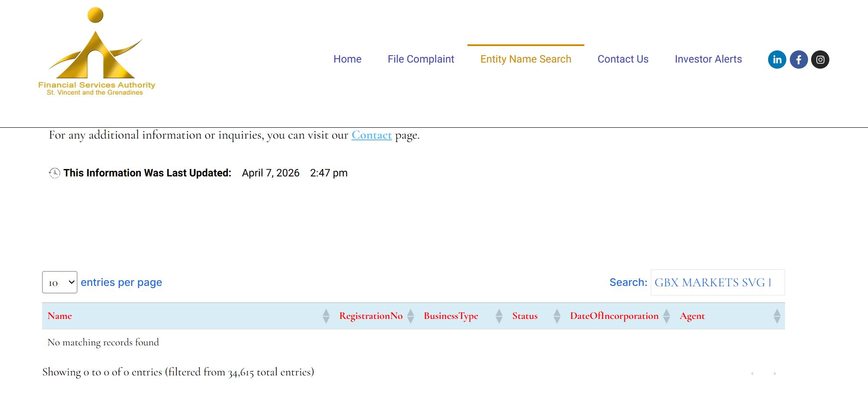
Task: Follow the Contact hyperlink in the text
Action: tap(371, 135)
